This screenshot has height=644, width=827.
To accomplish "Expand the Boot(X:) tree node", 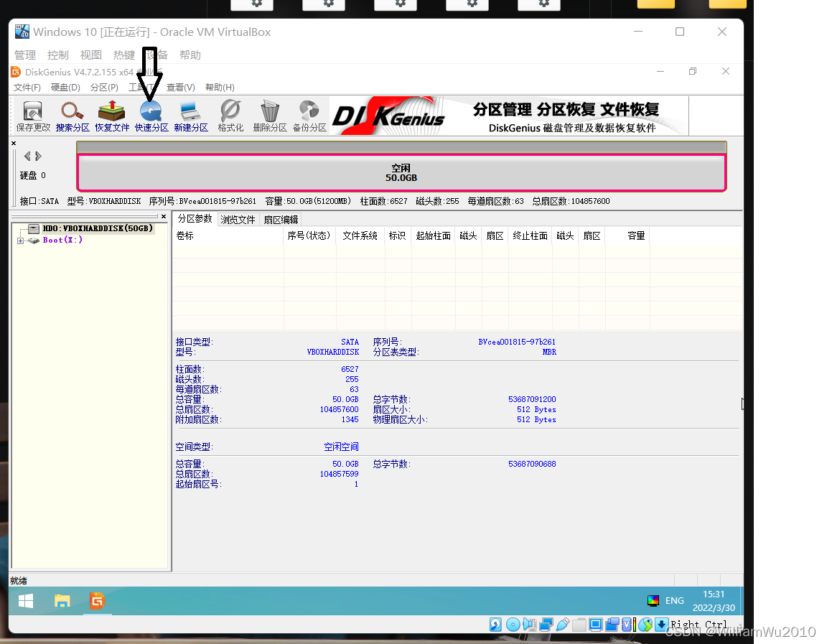I will point(20,241).
